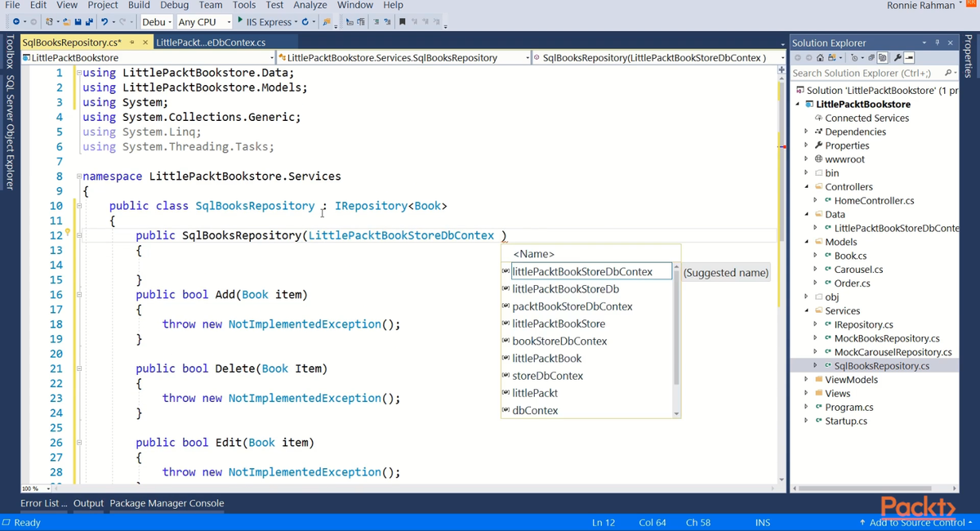Open the Error List tab at the bottom
980x531 pixels.
(x=44, y=503)
